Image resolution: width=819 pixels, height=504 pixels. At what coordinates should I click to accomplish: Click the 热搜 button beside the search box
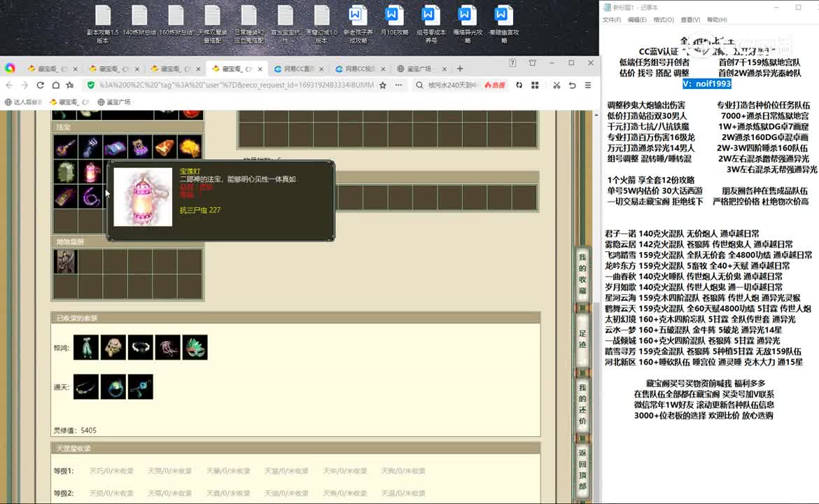pos(495,85)
